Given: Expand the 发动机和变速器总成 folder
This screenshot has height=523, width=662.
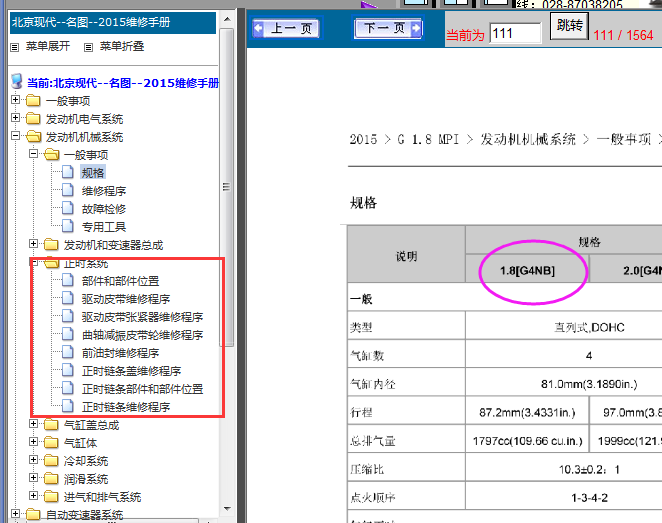Looking at the screenshot, I should click(x=34, y=244).
